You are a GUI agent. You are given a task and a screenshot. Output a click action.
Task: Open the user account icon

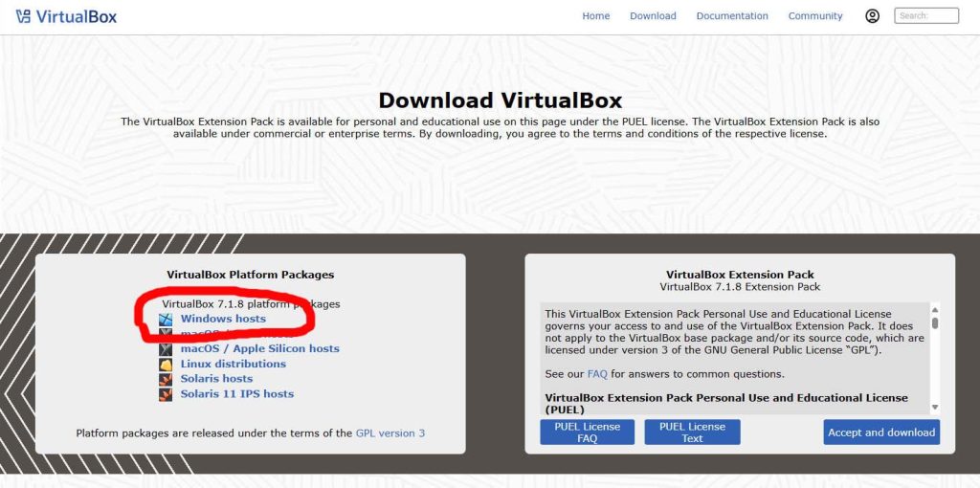pos(872,16)
